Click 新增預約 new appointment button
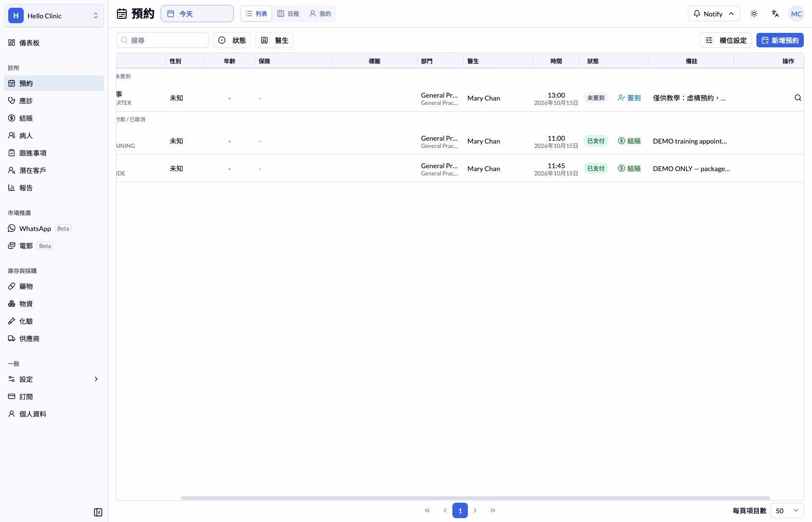 click(x=780, y=40)
